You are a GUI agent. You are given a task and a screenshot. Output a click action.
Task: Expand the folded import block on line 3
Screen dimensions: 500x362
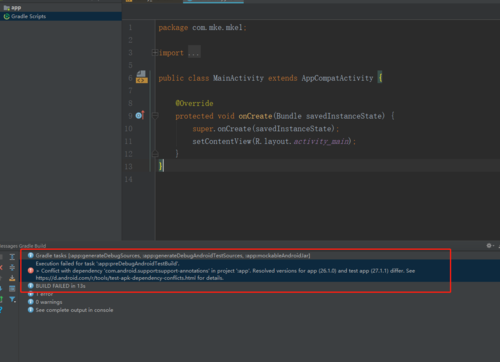tap(155, 53)
